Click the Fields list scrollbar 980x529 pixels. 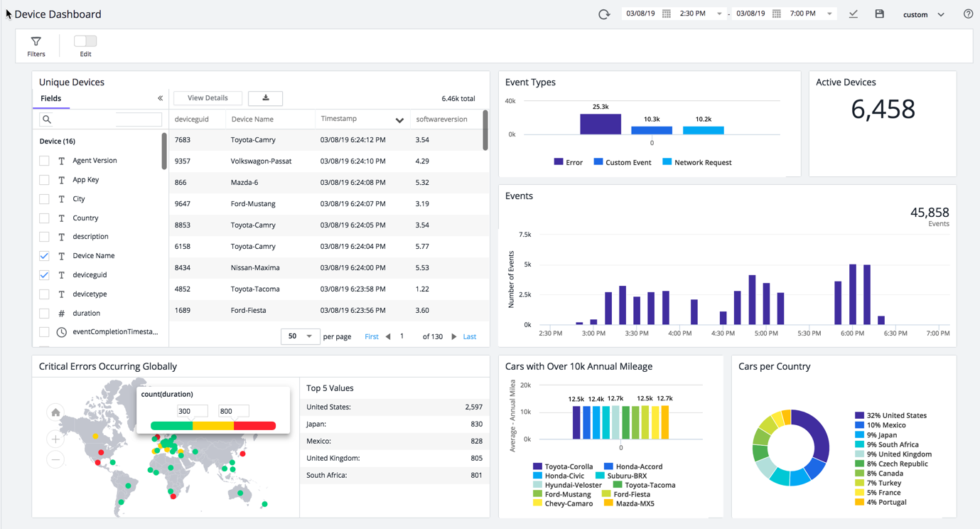tap(164, 151)
